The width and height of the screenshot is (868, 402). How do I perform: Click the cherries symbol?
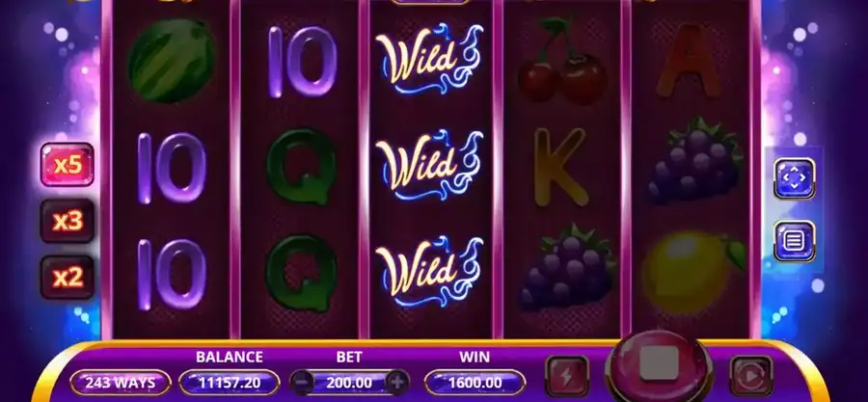click(561, 62)
